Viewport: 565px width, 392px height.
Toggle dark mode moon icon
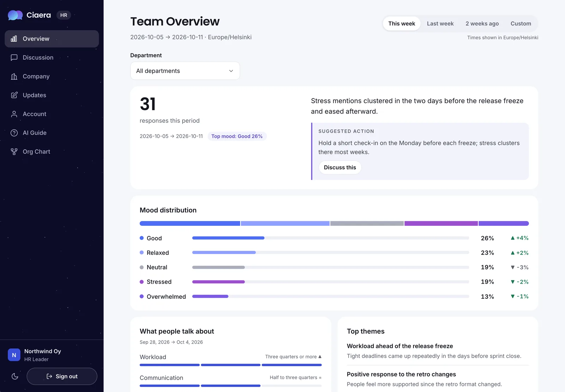point(15,376)
